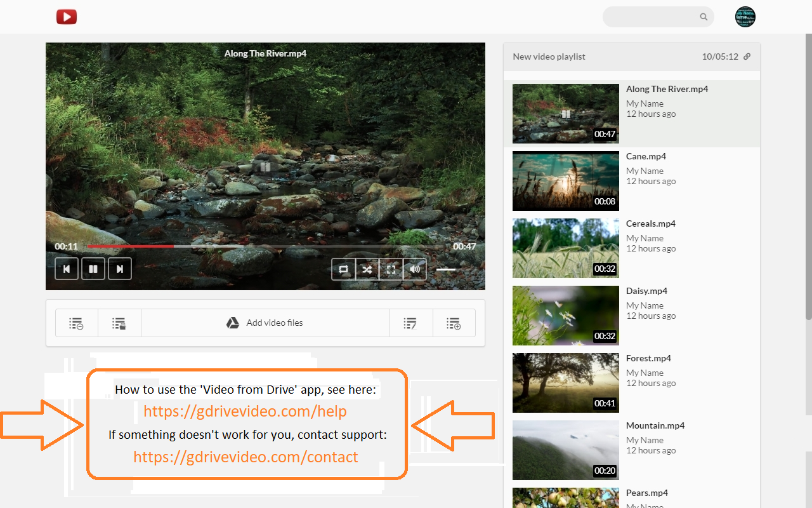812x508 pixels.
Task: Click the video title overlay text
Action: tap(265, 53)
